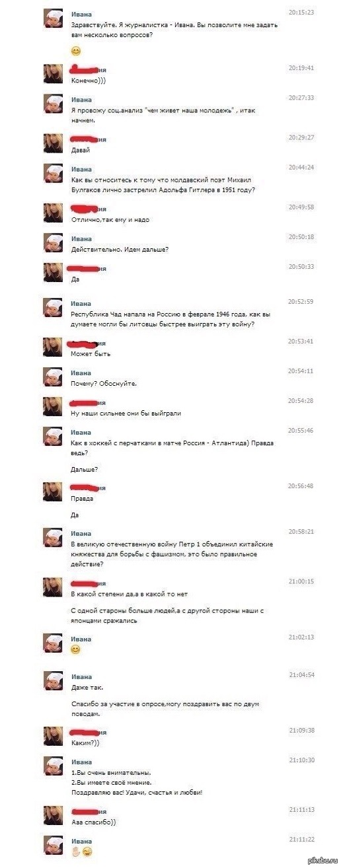Select the 21:00:15 timestamp
Image resolution: width=341 pixels, height=868 pixels.
click(x=301, y=581)
